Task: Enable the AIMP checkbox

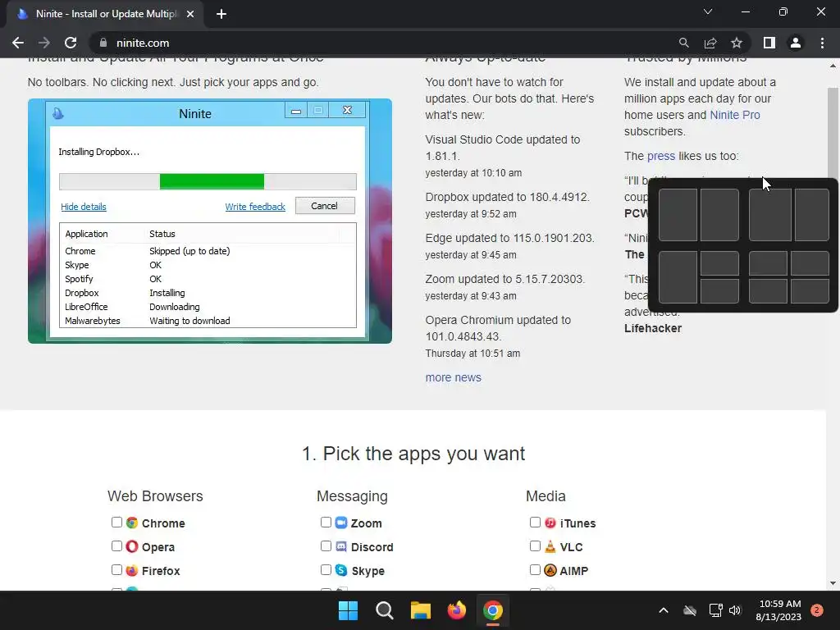Action: 535,570
